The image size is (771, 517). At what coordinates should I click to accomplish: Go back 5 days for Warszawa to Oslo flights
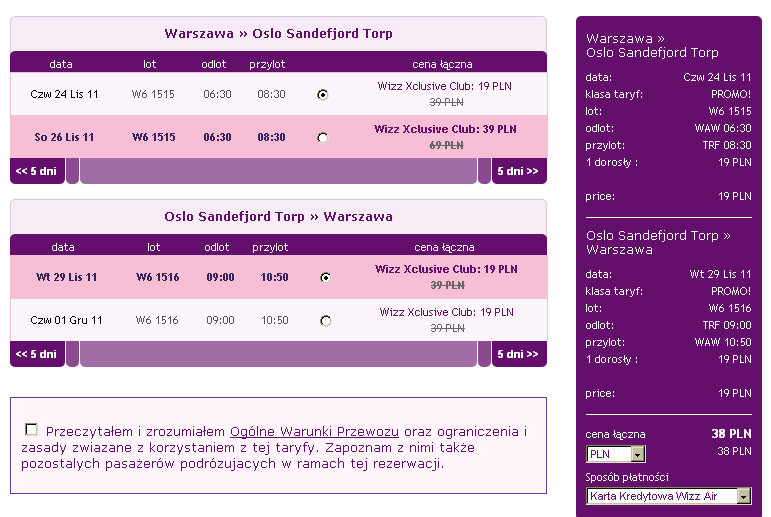click(37, 171)
